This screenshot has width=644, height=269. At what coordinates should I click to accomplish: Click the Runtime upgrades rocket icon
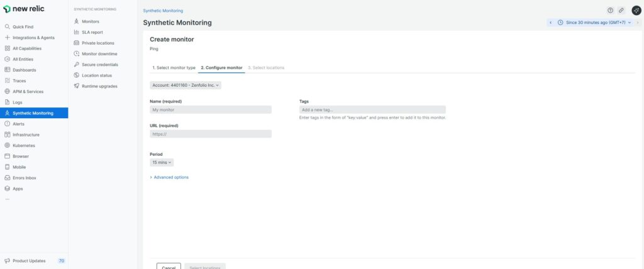77,86
